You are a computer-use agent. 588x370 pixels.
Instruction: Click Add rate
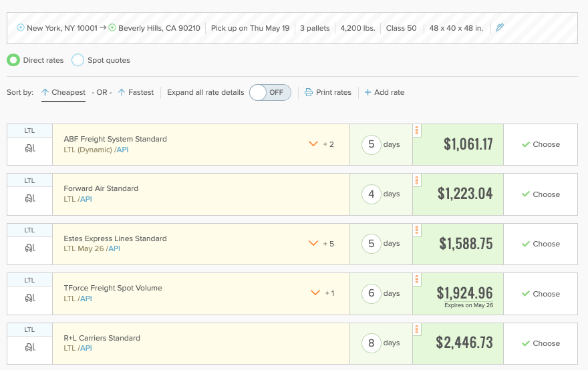coord(384,92)
